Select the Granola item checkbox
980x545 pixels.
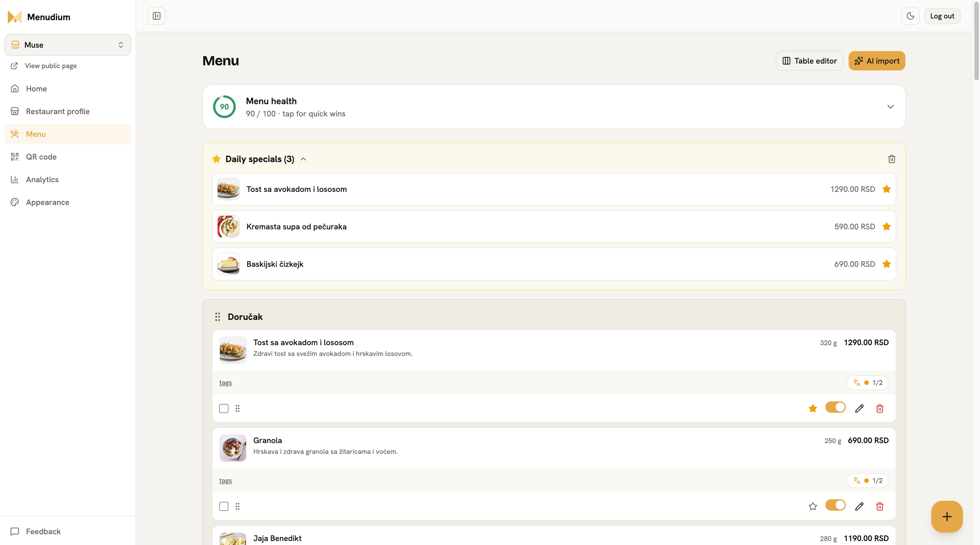(x=224, y=506)
